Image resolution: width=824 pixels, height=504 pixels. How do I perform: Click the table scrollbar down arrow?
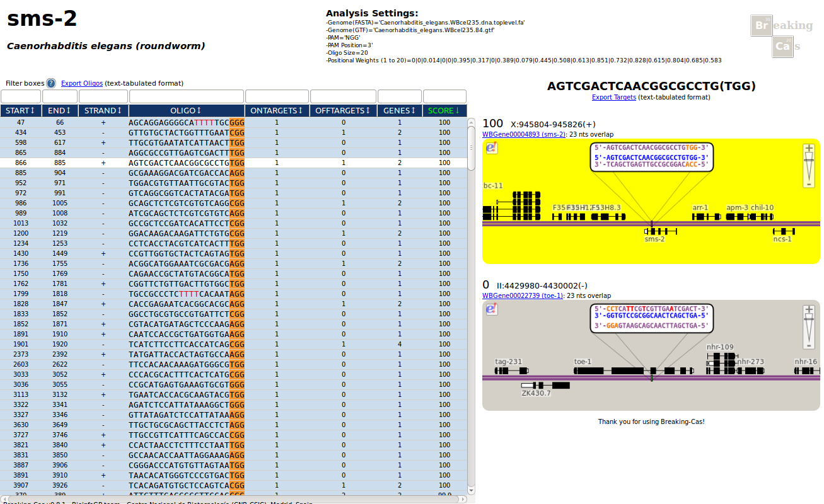(471, 490)
